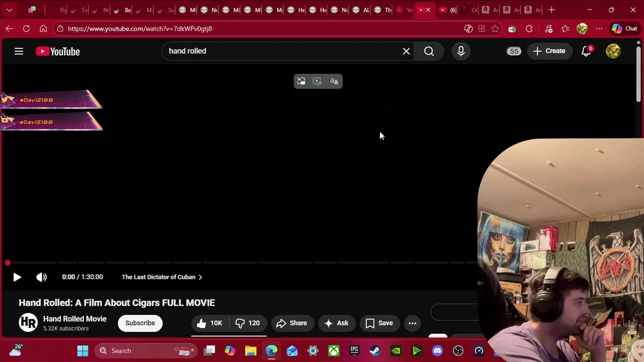644x362 pixels.
Task: Mute the video player volume
Action: click(41, 277)
